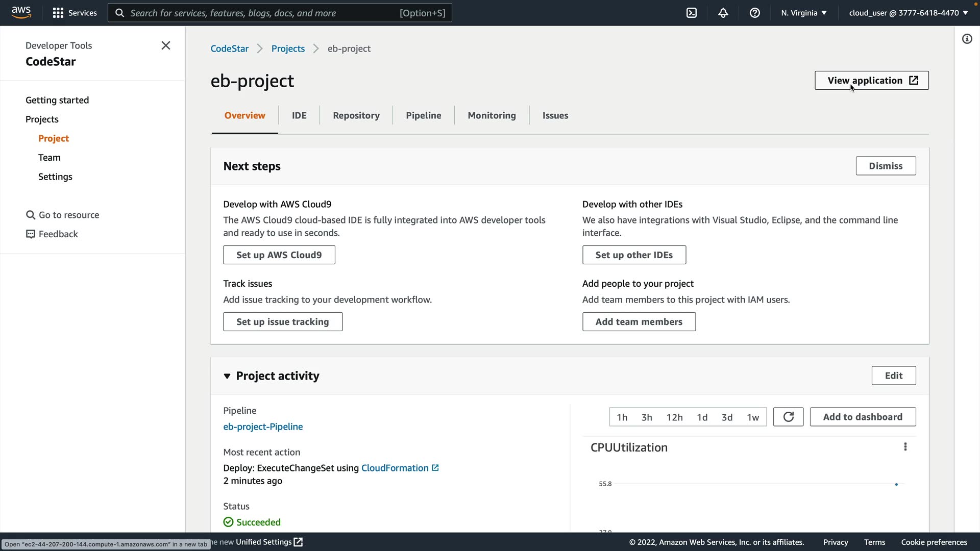Open the info panel icon
This screenshot has width=980, height=551.
pyautogui.click(x=967, y=39)
